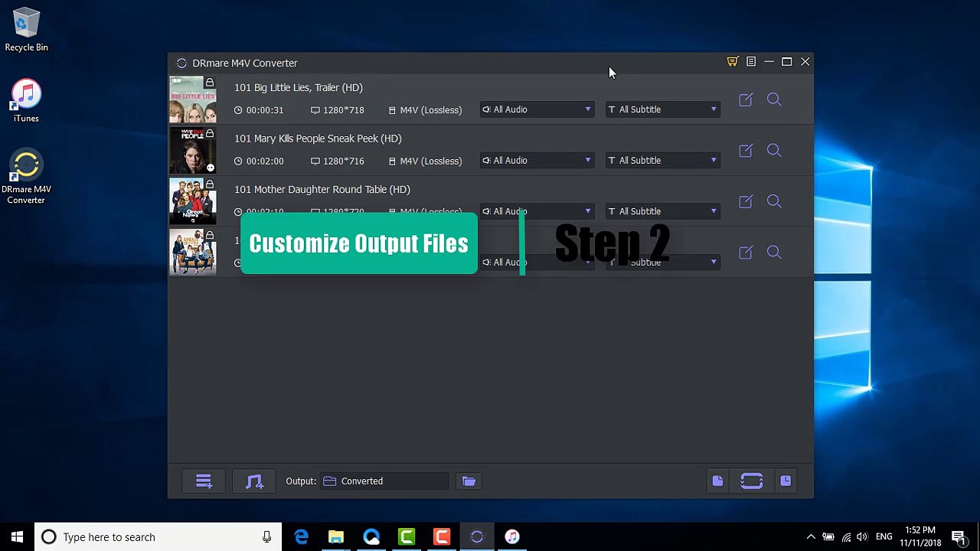This screenshot has width=980, height=551.
Task: Click the 'Type here to search' box
Action: click(x=157, y=537)
